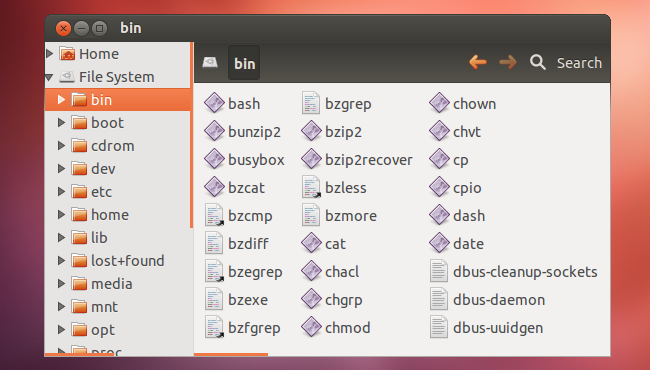Viewport: 650px width, 370px height.
Task: Expand the Home tree node
Action: pos(50,53)
